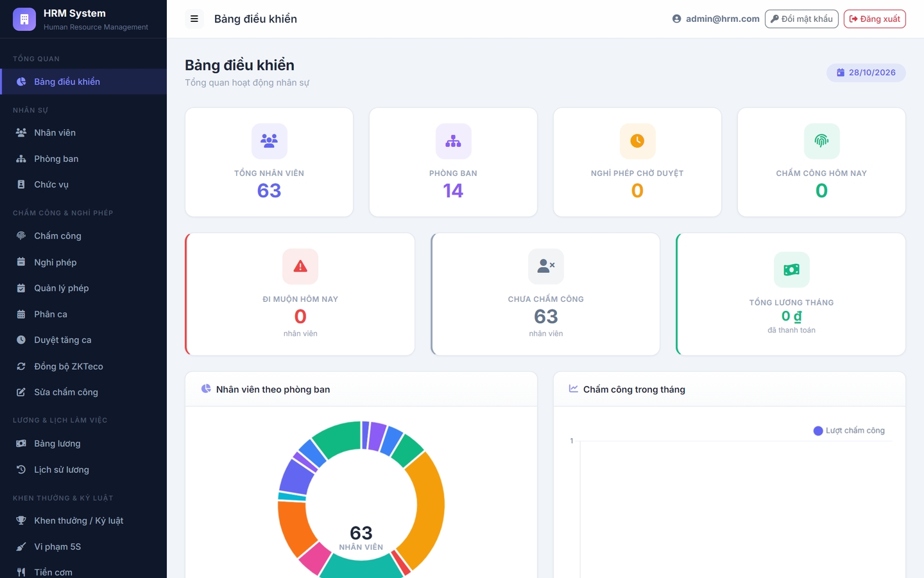This screenshot has height=578, width=924.
Task: Click the admin user avatar icon
Action: tap(676, 19)
